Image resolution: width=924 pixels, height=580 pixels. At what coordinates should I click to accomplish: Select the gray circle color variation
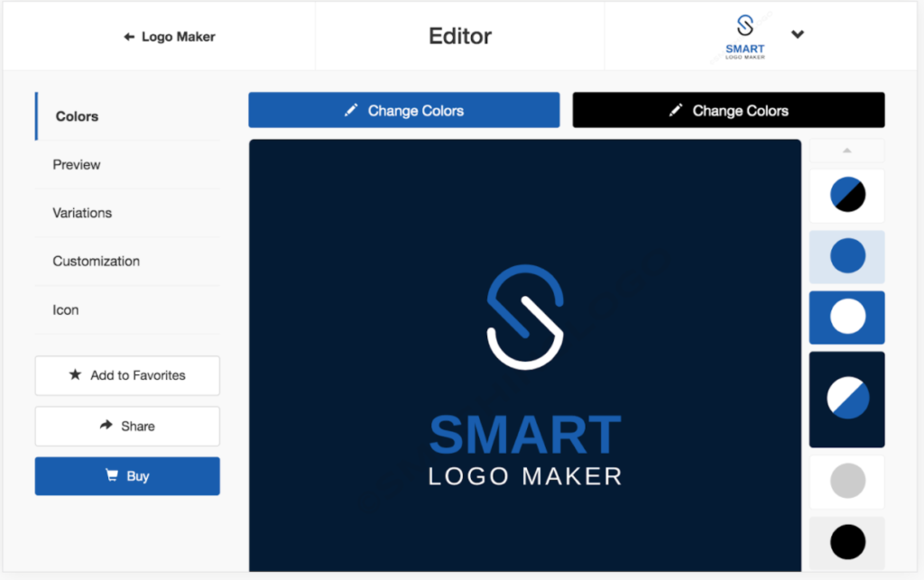[846, 481]
